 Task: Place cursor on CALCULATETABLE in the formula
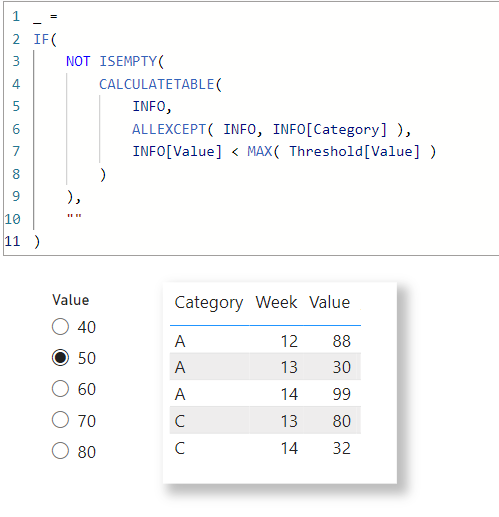tap(157, 84)
